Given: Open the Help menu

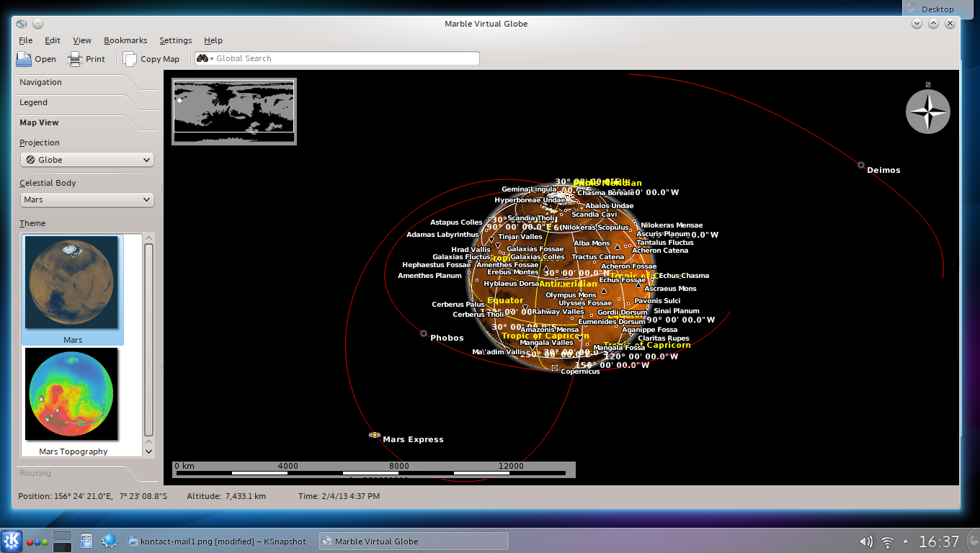Looking at the screenshot, I should click(213, 40).
